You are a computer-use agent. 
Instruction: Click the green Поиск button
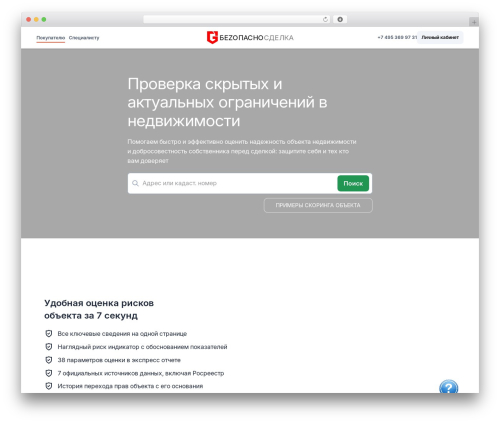click(x=353, y=183)
